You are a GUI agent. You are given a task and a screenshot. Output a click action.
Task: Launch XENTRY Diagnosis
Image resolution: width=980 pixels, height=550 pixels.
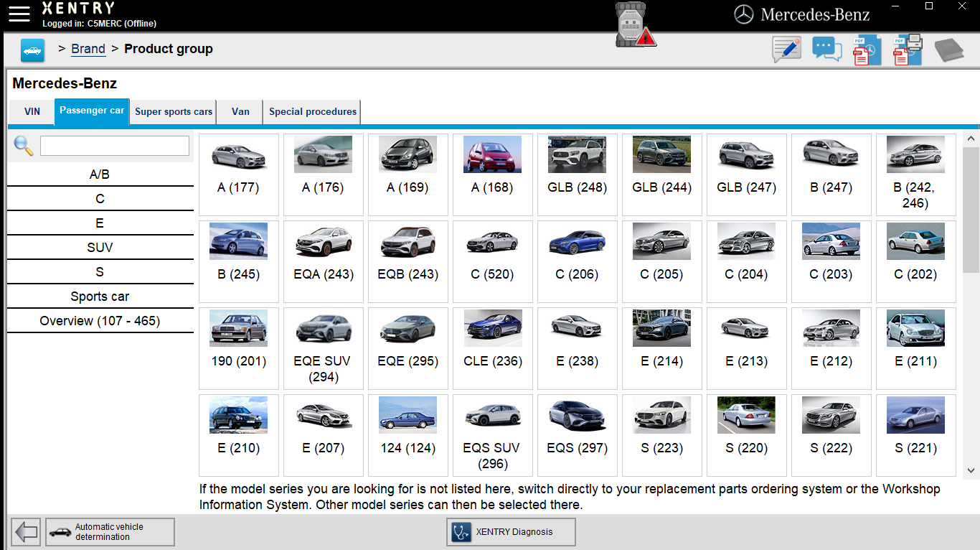pyautogui.click(x=511, y=532)
